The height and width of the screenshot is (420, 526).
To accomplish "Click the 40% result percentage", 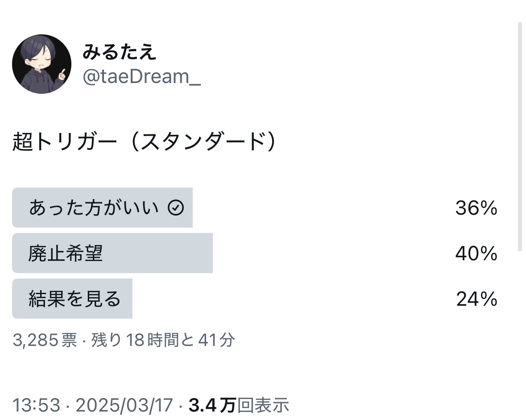I will click(x=476, y=254).
